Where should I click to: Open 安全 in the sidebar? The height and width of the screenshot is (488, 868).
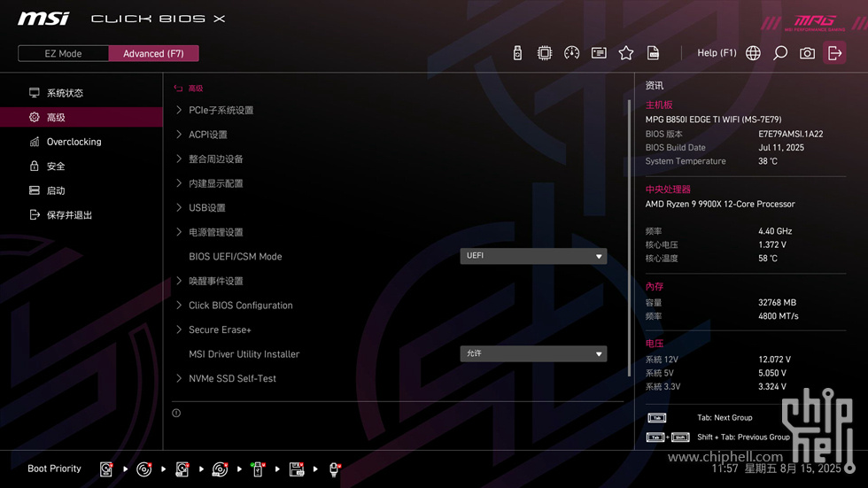(x=81, y=166)
